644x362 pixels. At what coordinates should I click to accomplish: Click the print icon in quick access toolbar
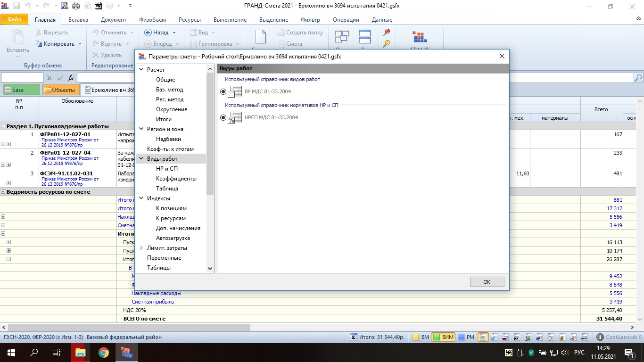point(75,6)
